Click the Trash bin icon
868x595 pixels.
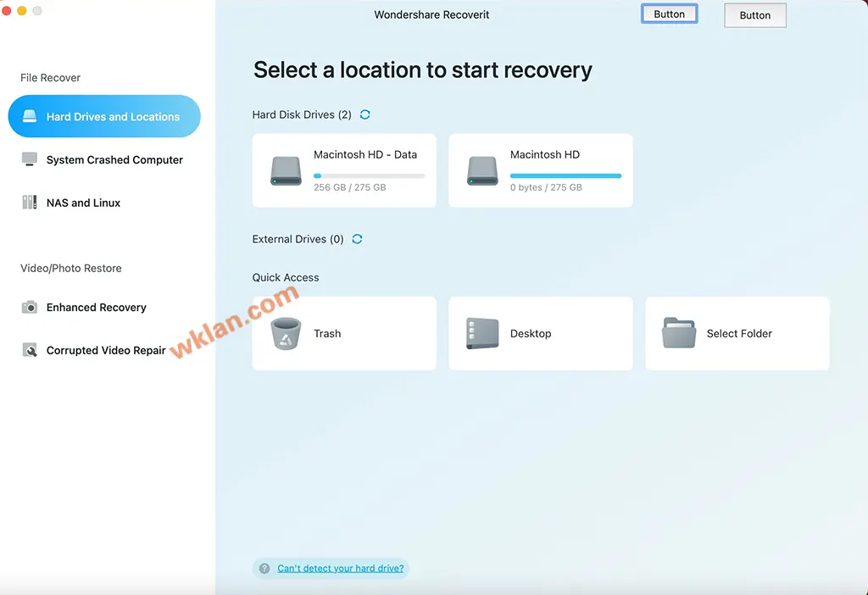(x=286, y=333)
